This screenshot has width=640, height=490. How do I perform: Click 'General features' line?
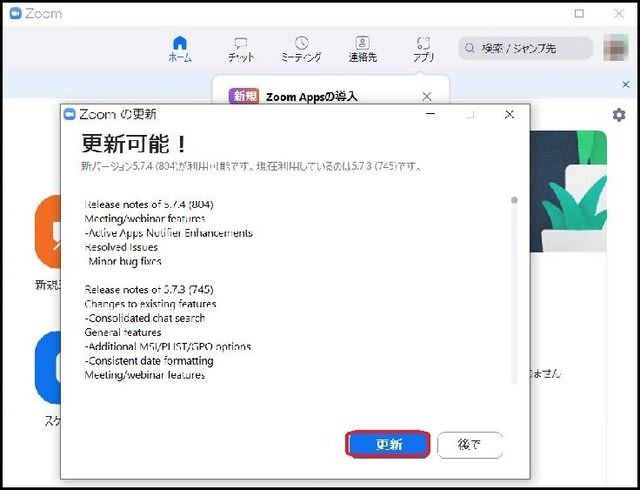pos(123,332)
